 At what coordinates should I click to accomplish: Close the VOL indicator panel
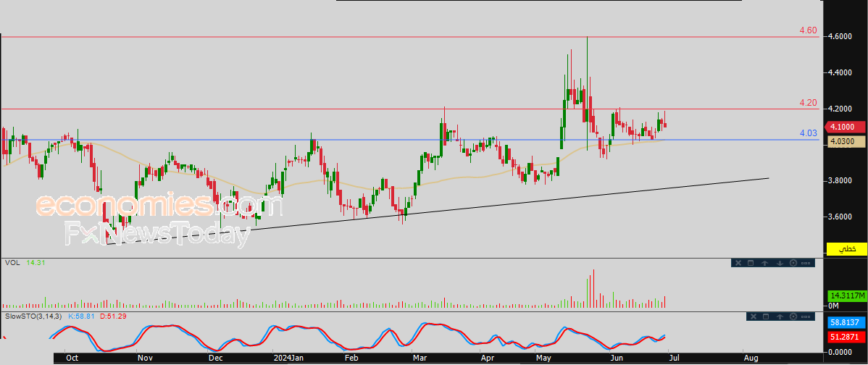pos(738,263)
